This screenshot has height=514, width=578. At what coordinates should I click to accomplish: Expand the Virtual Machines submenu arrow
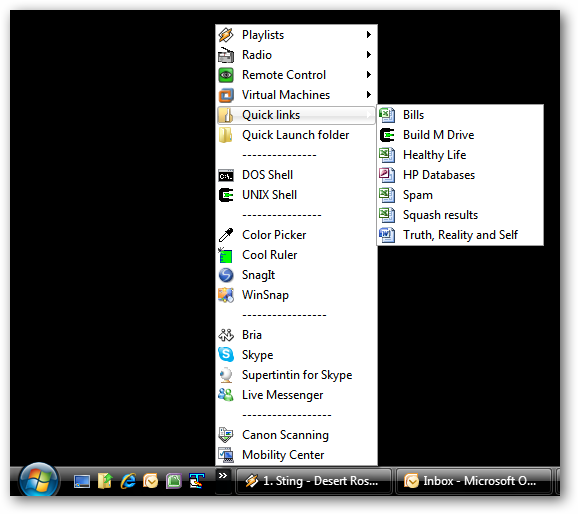pos(369,94)
